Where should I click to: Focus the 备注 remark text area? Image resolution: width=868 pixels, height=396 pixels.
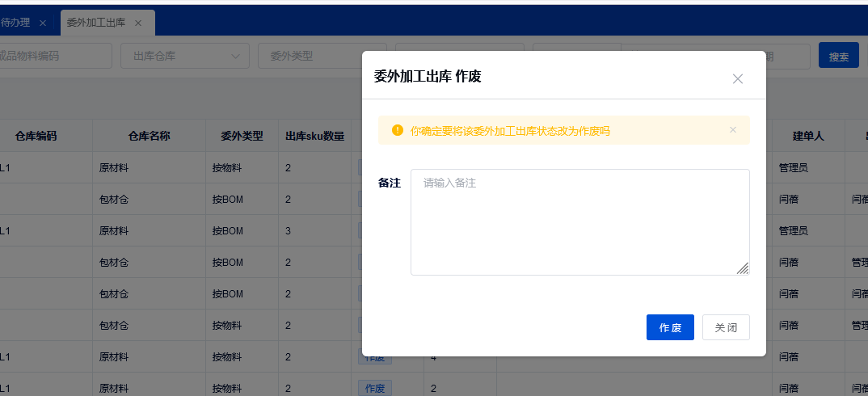click(579, 221)
